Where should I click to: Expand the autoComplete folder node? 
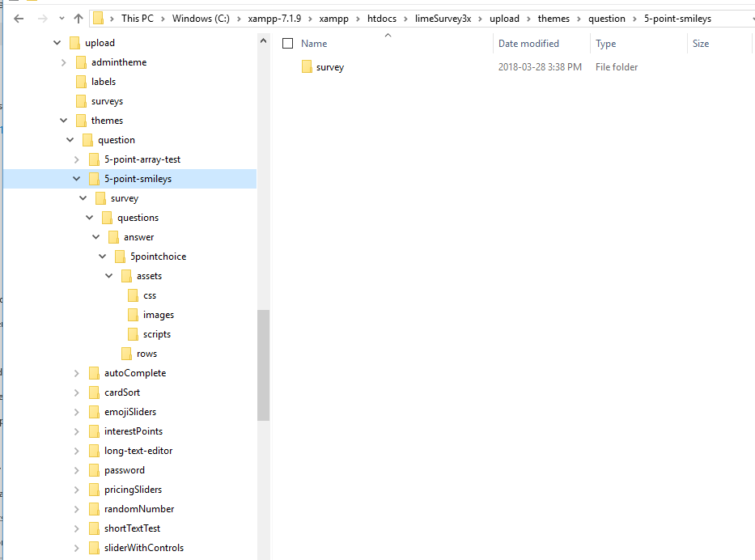click(x=77, y=373)
